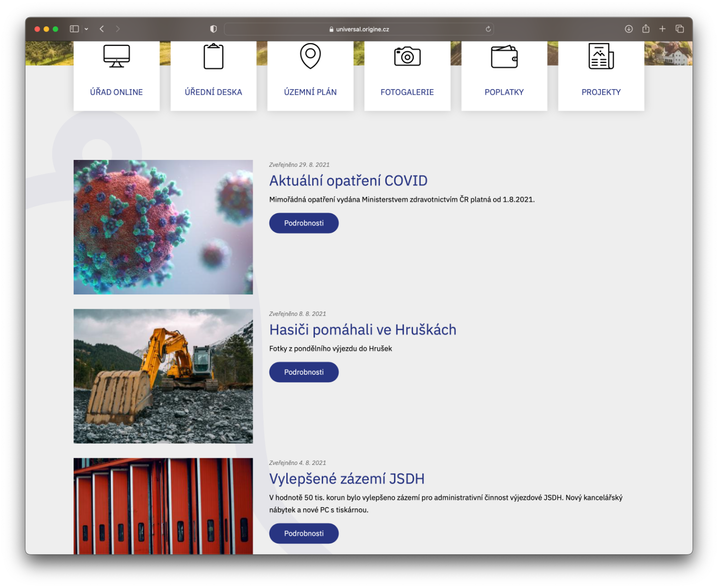718x588 pixels.
Task: Go back with Safari back arrow
Action: pos(101,29)
